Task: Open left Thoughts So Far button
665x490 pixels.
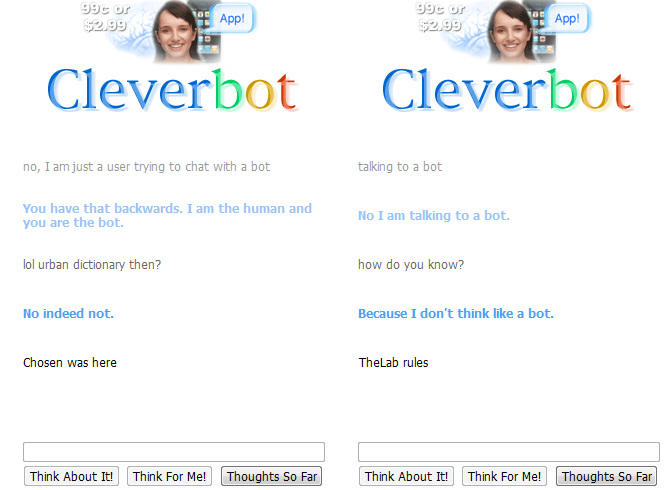Action: pyautogui.click(x=272, y=476)
